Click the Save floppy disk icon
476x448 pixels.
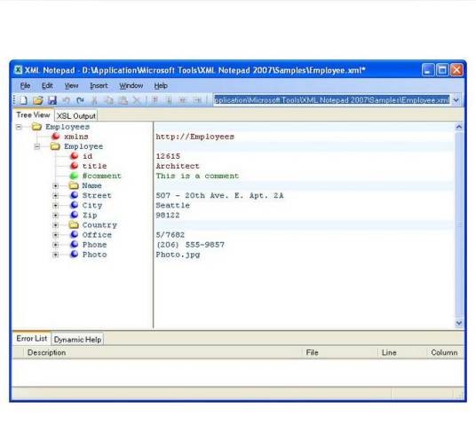pos(52,100)
